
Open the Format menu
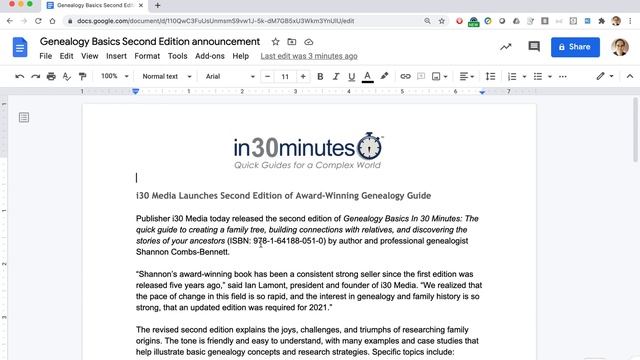(147, 56)
